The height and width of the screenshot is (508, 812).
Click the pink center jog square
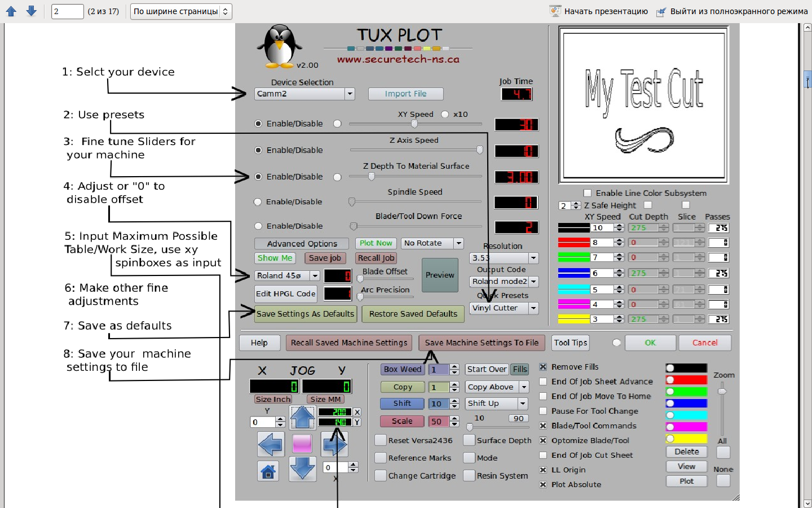tap(302, 444)
